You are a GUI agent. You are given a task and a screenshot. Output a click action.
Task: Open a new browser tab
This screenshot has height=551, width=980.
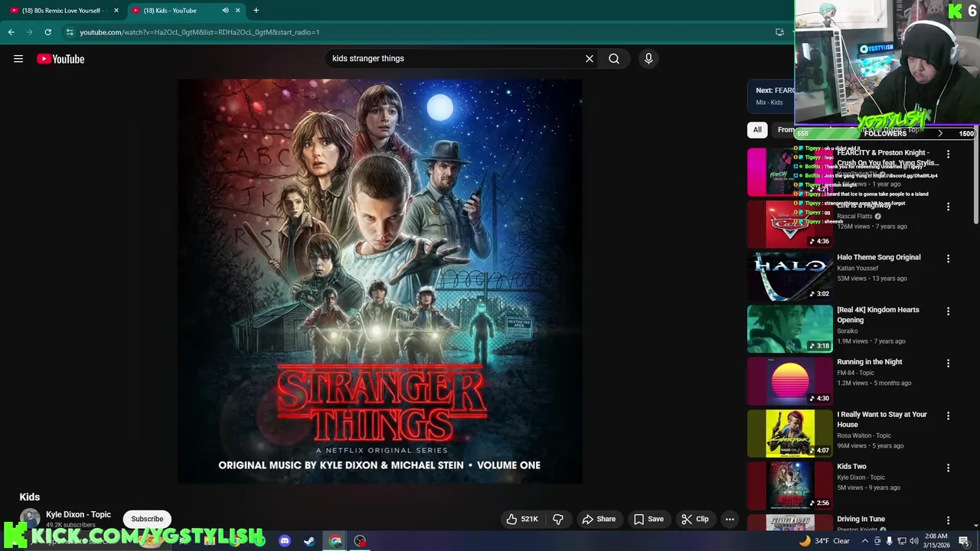tap(256, 11)
